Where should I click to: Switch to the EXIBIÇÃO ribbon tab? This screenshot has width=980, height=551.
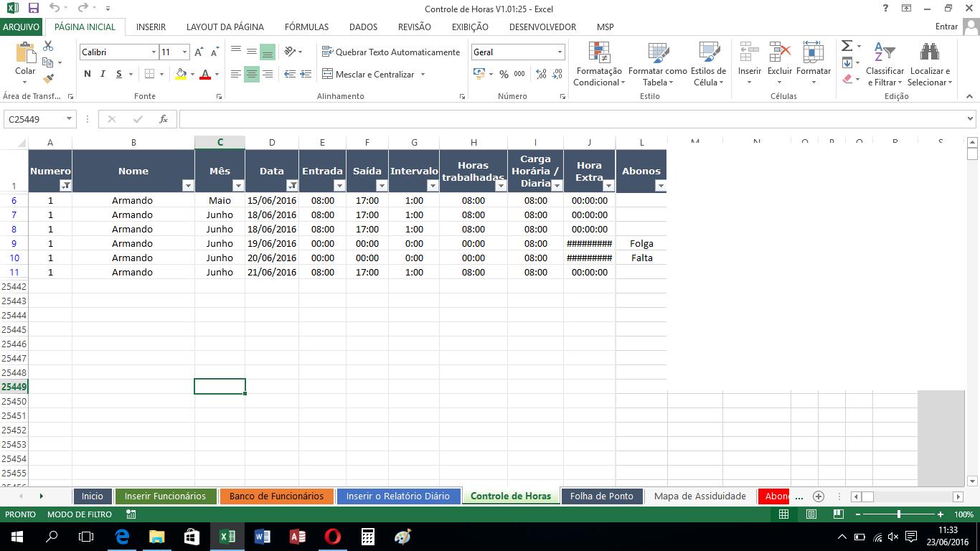click(470, 27)
